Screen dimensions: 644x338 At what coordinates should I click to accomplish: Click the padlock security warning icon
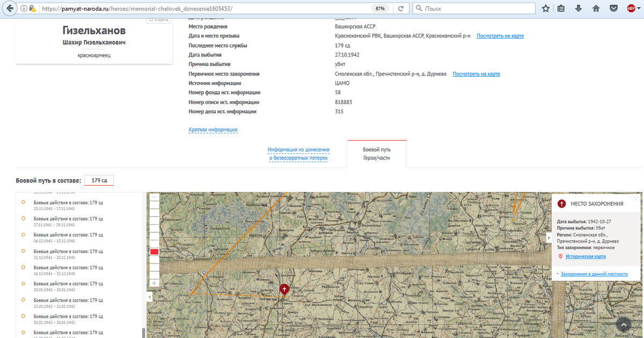33,9
